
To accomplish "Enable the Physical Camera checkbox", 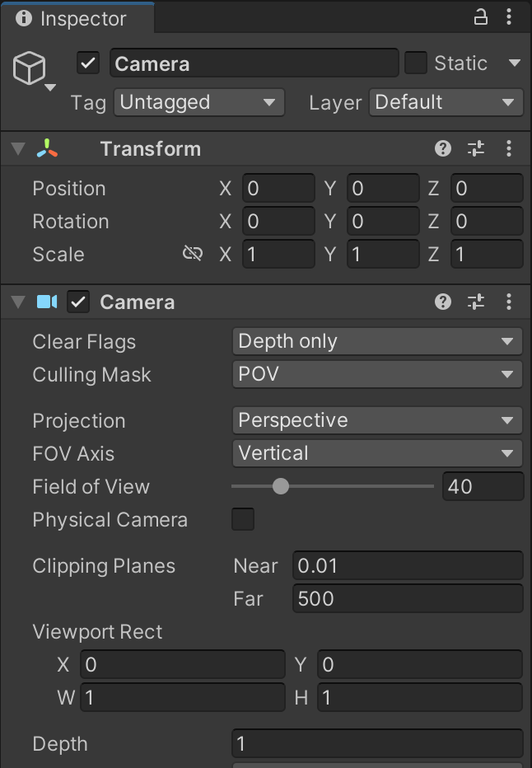I will point(243,520).
